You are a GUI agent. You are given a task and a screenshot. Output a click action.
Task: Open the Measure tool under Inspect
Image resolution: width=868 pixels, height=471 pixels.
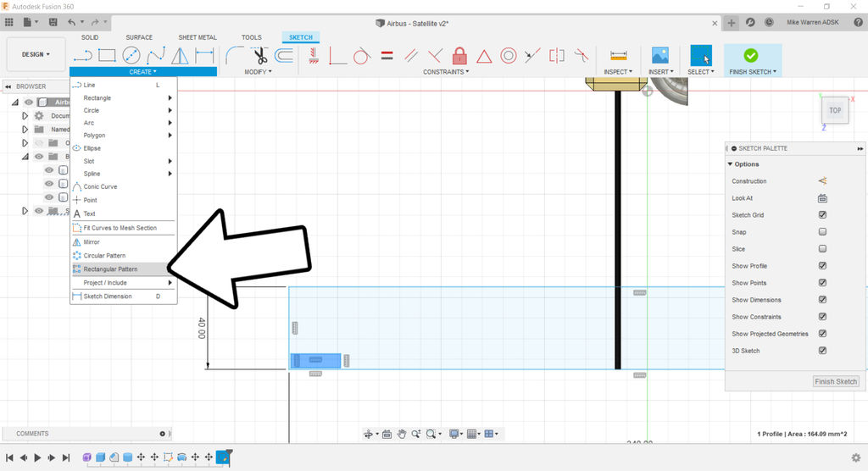618,55
